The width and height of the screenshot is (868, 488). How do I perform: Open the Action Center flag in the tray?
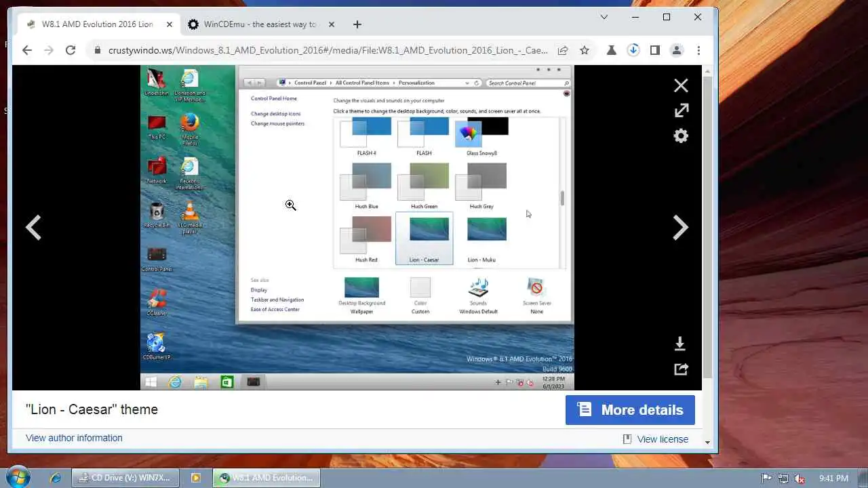766,479
